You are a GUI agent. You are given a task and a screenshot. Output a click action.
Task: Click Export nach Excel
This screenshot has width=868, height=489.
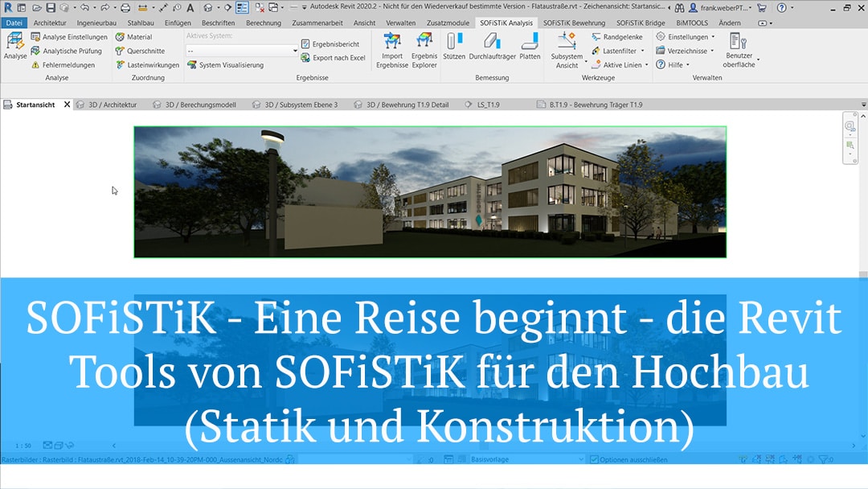point(332,57)
